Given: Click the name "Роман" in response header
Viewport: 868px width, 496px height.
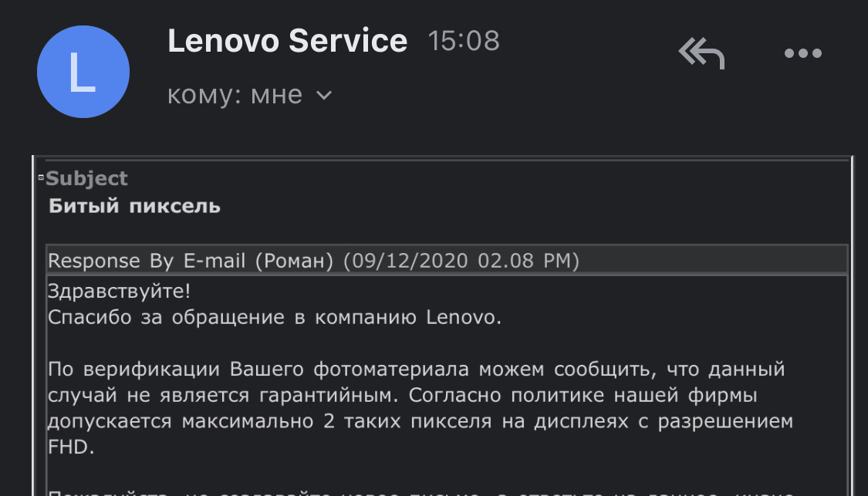Looking at the screenshot, I should [x=299, y=261].
